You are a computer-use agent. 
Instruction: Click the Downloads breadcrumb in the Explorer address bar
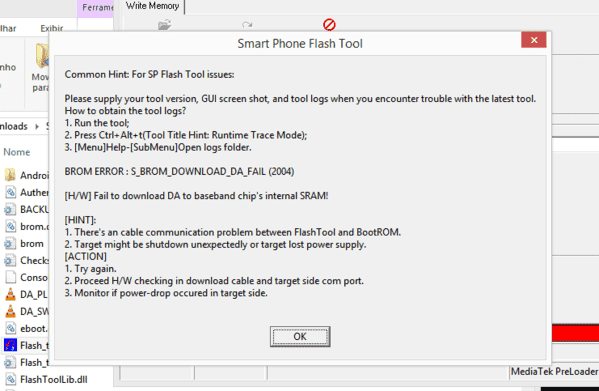tap(14, 126)
